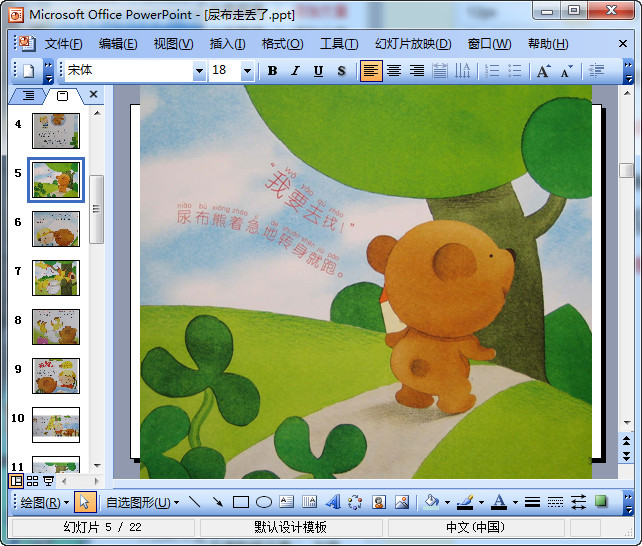Switch to Normal view icon

click(x=16, y=481)
